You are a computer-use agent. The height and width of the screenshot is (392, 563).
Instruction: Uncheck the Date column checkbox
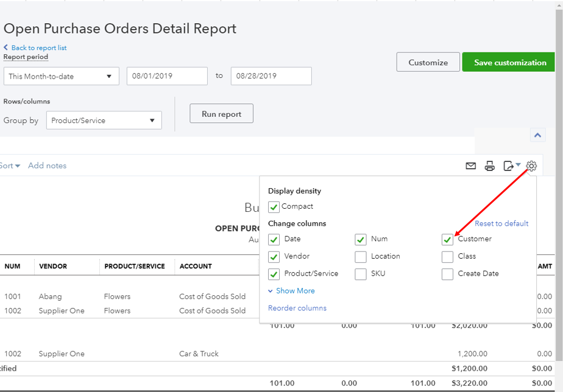[x=274, y=240]
